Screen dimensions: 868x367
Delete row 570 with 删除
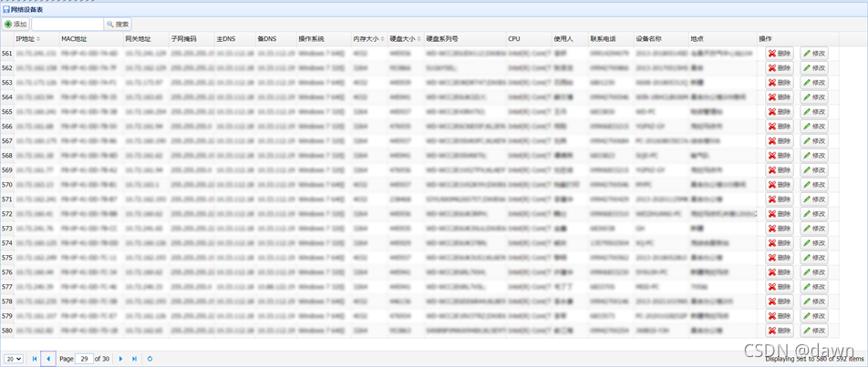point(780,184)
